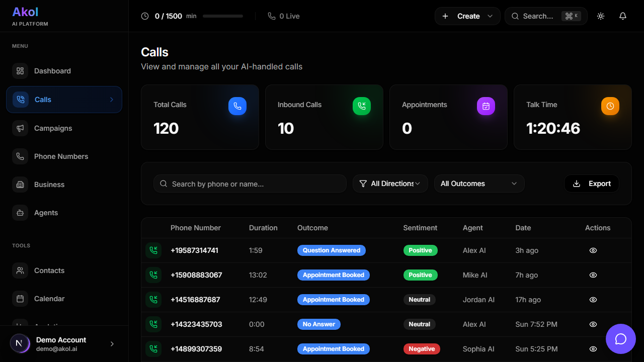Viewport: 644px width, 362px height.
Task: Click the Appointments purple calendar icon
Action: coord(486,106)
